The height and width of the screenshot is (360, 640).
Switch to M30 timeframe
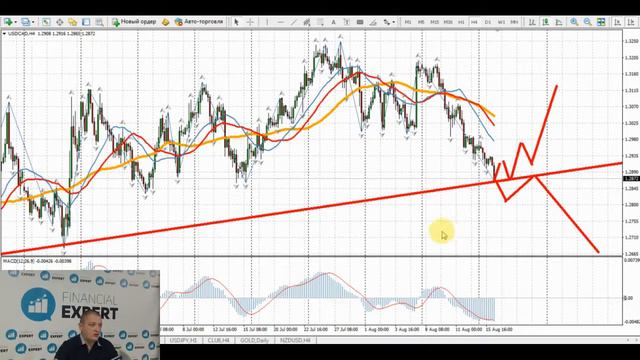[x=448, y=22]
